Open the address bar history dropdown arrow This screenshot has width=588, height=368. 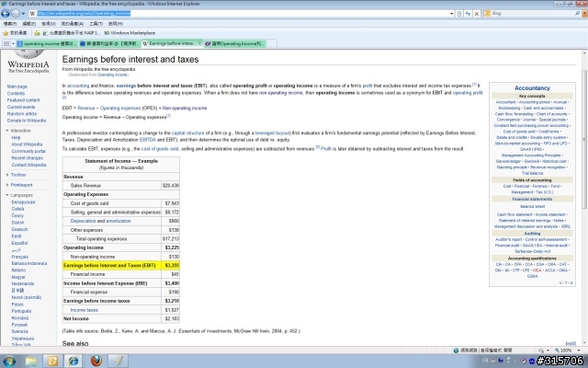point(451,14)
